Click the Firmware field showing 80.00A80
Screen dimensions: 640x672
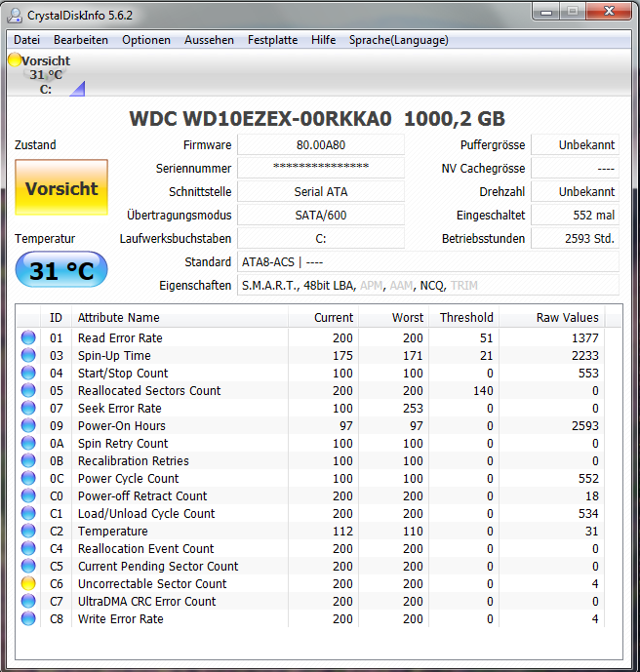[321, 145]
